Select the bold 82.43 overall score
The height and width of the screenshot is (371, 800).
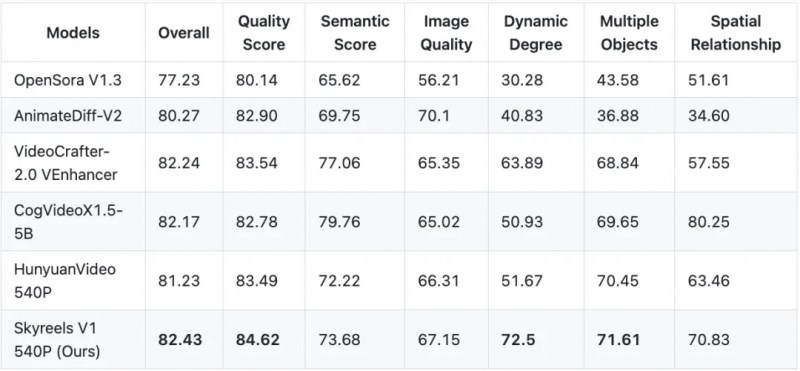click(180, 340)
